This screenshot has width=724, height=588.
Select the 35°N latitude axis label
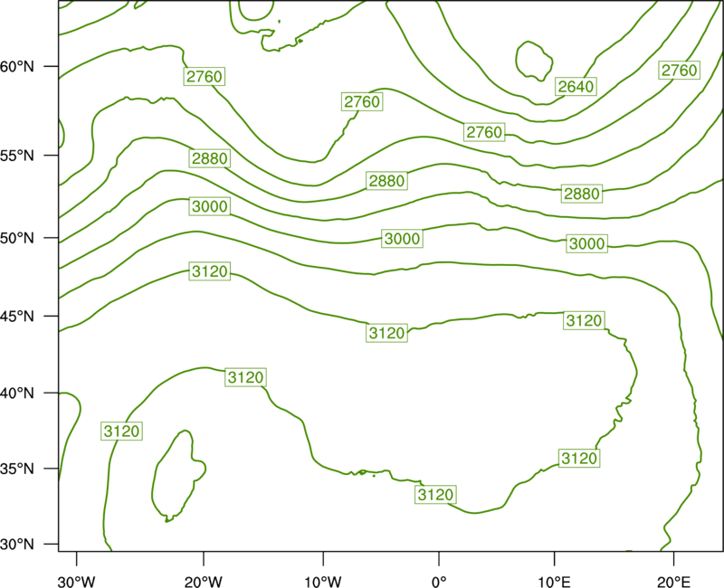[x=17, y=469]
